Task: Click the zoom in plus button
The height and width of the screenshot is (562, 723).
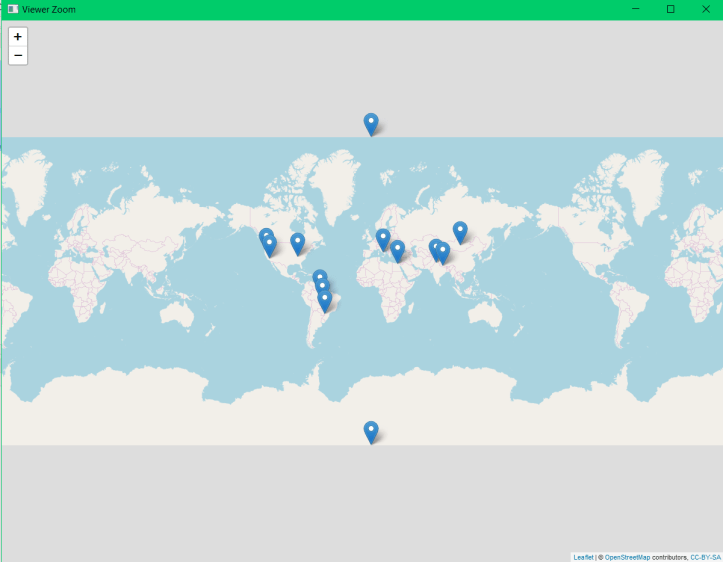Action: click(x=18, y=36)
